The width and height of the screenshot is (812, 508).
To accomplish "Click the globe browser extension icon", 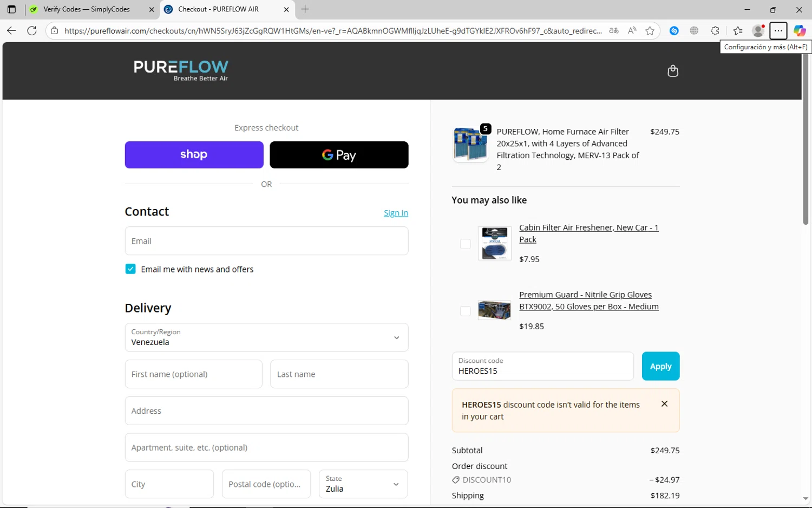I will [x=695, y=31].
